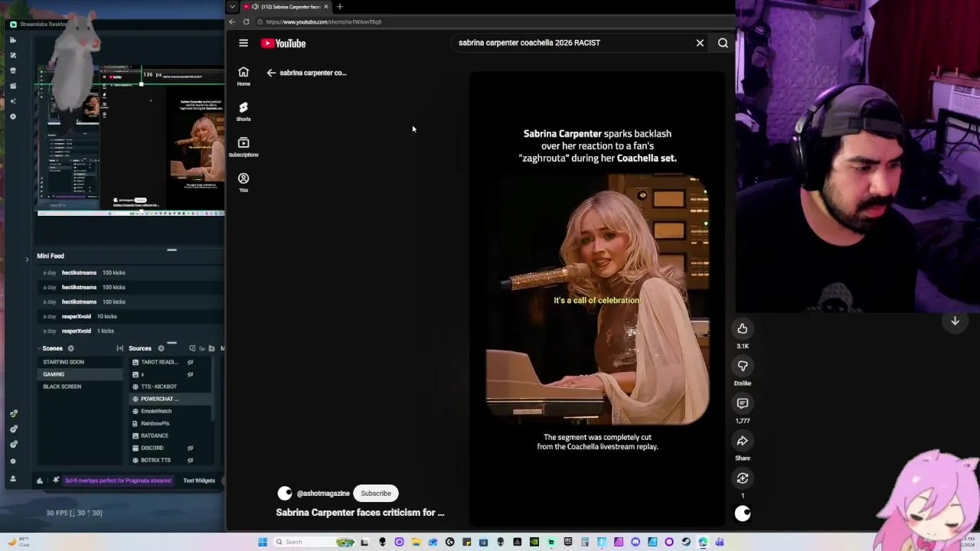
Task: Open Steam from the taskbar
Action: (x=686, y=542)
